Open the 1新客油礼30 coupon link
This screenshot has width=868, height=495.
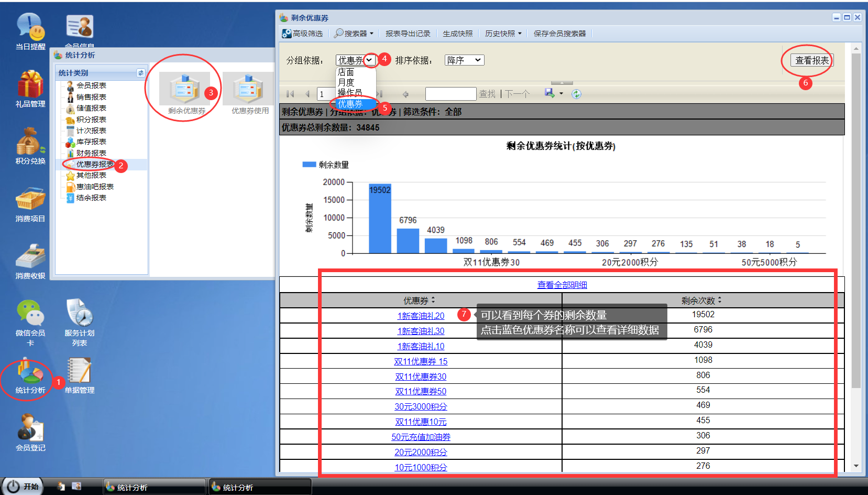point(421,331)
